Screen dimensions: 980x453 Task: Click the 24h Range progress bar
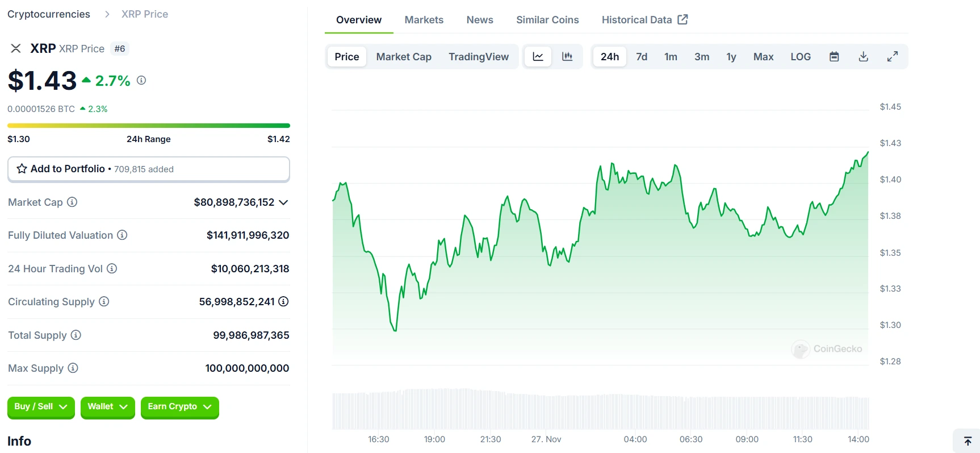pos(149,126)
